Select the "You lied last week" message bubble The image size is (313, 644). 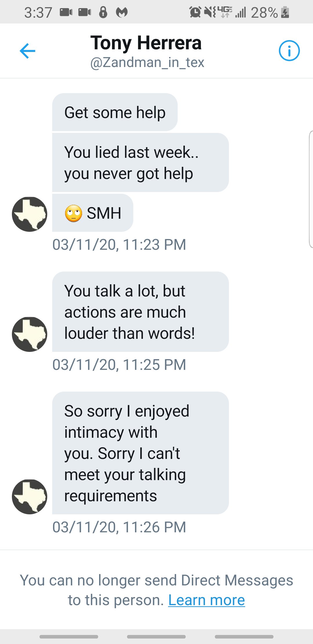[140, 162]
